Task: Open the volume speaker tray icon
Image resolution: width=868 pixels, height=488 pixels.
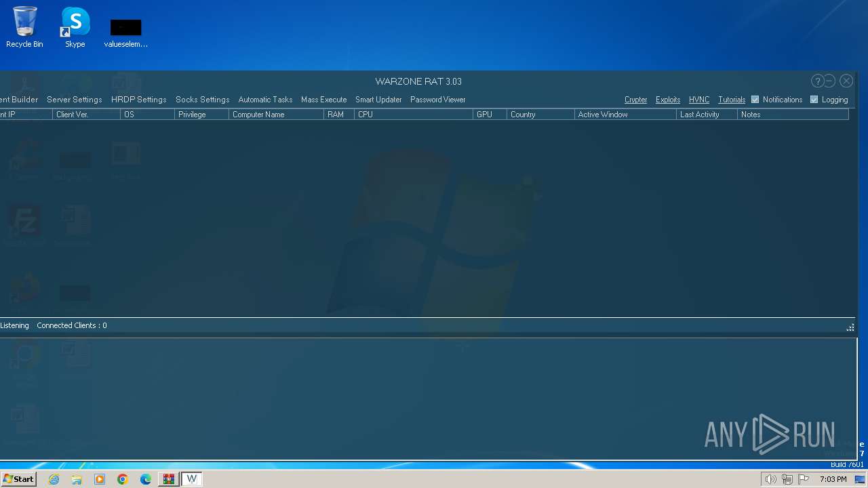Action: (x=770, y=479)
